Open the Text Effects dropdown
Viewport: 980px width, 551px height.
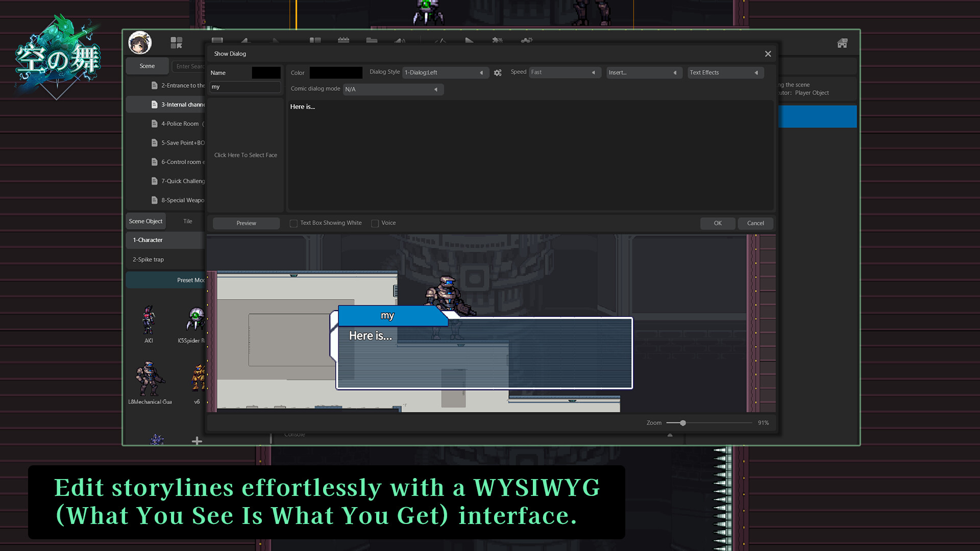click(x=725, y=72)
